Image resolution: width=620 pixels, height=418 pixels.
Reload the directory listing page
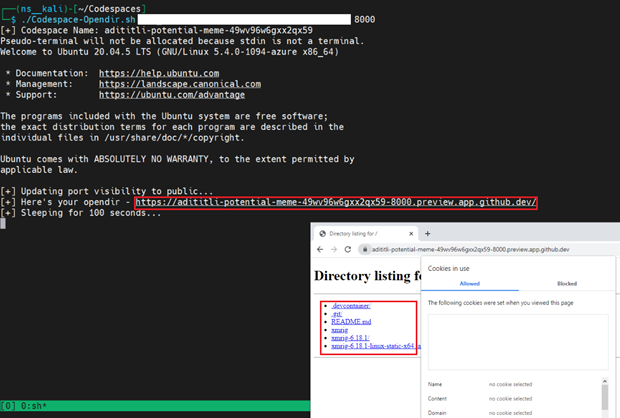[x=347, y=249]
